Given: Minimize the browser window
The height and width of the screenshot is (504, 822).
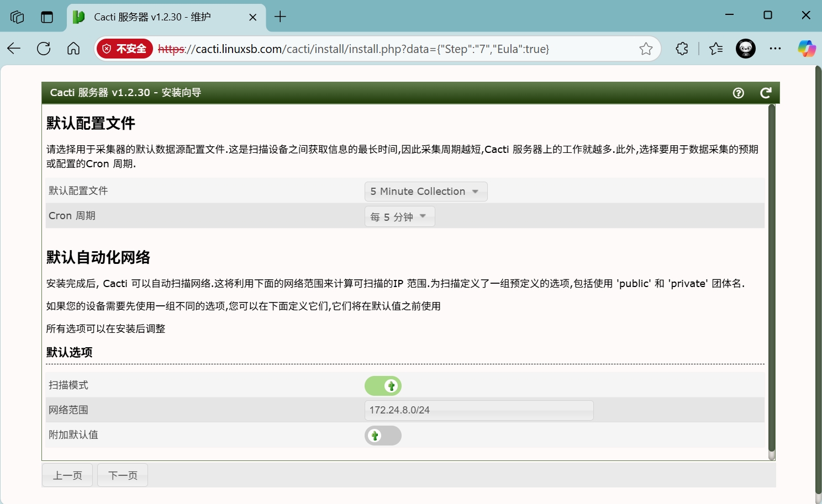Looking at the screenshot, I should (730, 15).
